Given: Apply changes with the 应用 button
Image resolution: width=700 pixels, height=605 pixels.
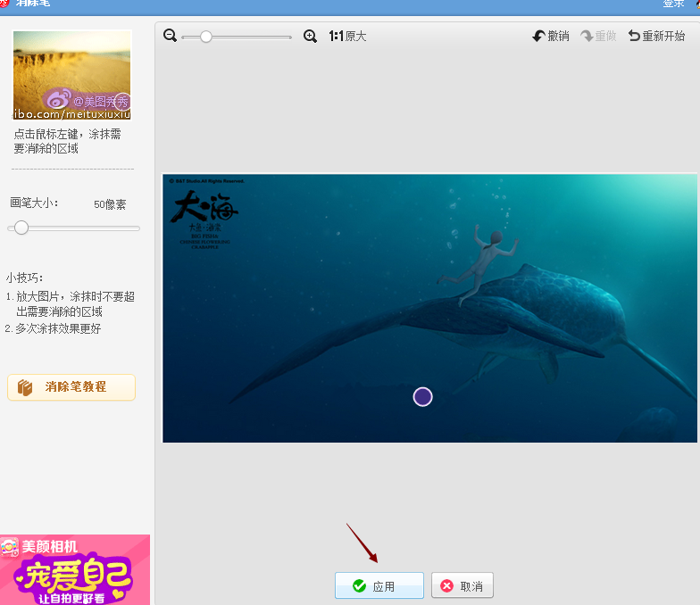Looking at the screenshot, I should pos(379,585).
